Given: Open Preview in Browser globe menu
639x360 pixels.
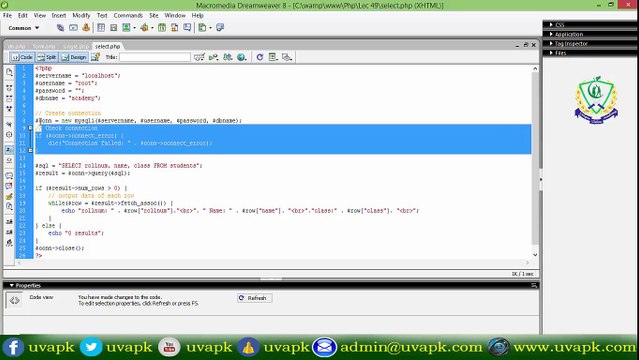Looking at the screenshot, I should click(242, 57).
